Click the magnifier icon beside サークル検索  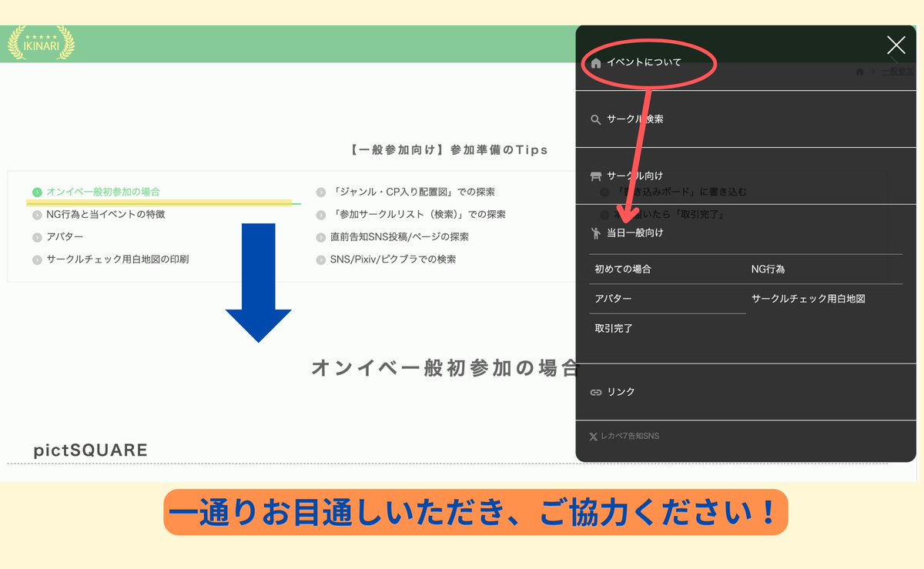596,120
